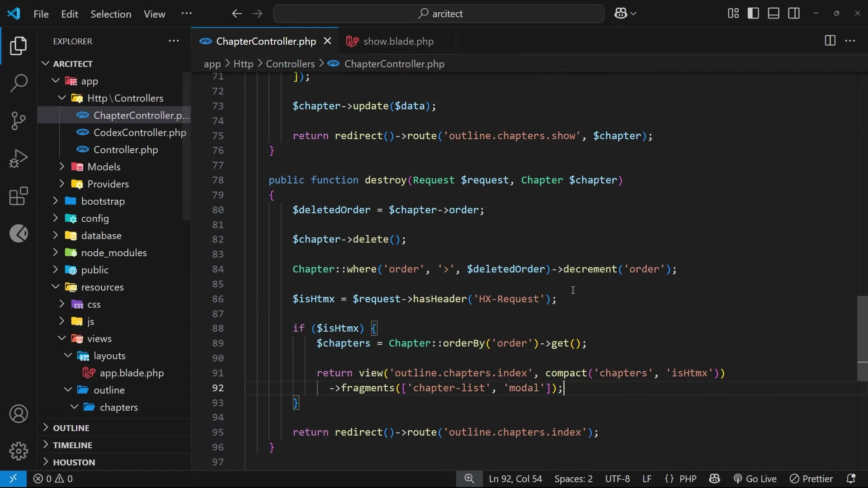Screen dimensions: 868x488
Task: Switch to show.blade.php tab
Action: point(398,41)
